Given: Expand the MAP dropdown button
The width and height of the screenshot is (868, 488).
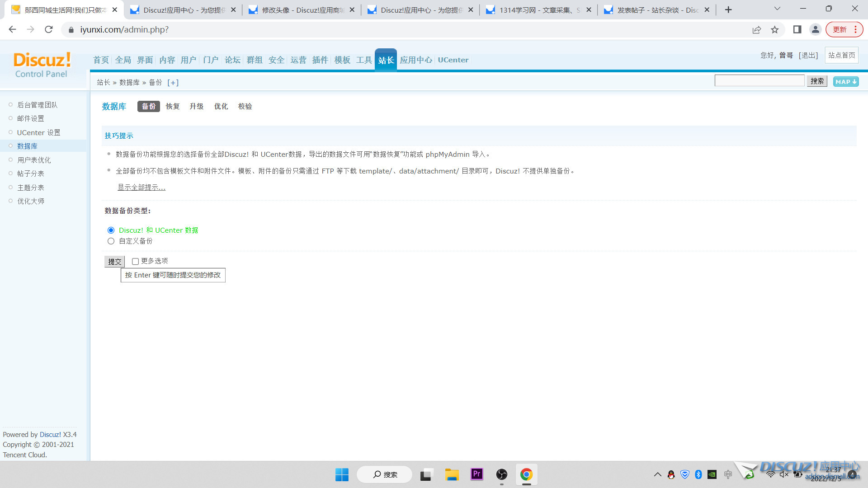Looking at the screenshot, I should (845, 82).
